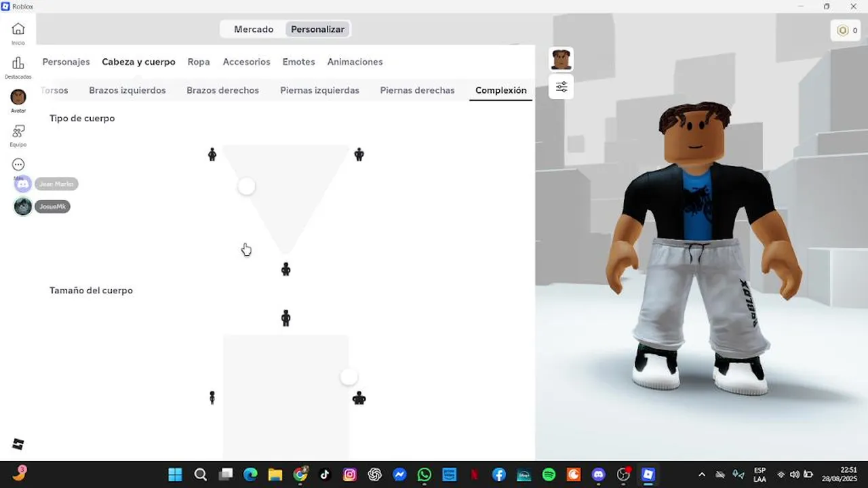Click the body type triangle slider handle
Viewport: 868px width, 488px height.
coord(247,186)
